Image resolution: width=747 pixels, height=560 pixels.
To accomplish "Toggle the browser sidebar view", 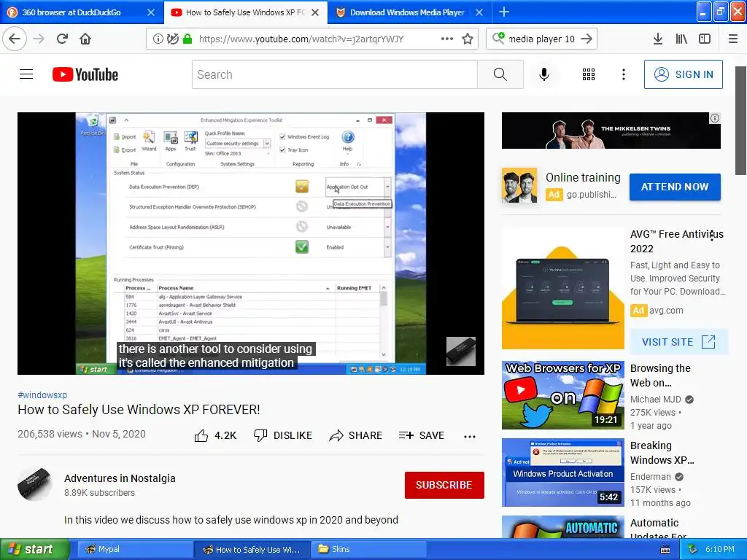I will 705,39.
